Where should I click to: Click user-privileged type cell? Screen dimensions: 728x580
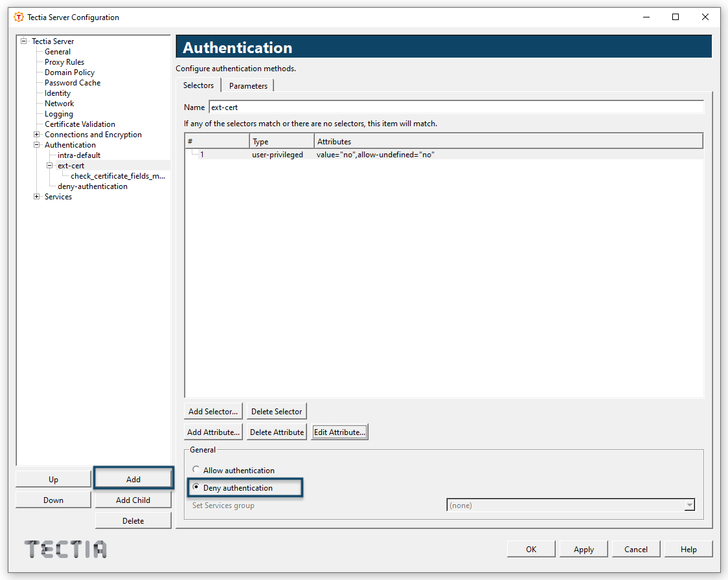point(278,155)
